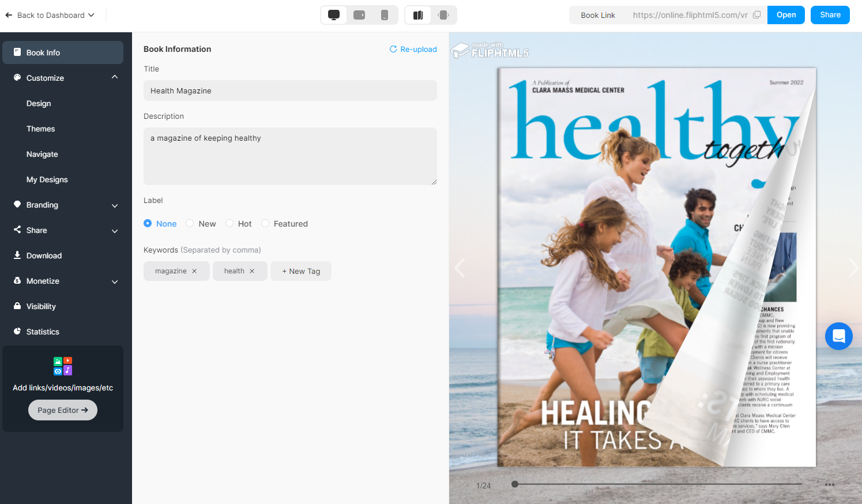Open the live chat bubble
862x504 pixels.
click(838, 336)
